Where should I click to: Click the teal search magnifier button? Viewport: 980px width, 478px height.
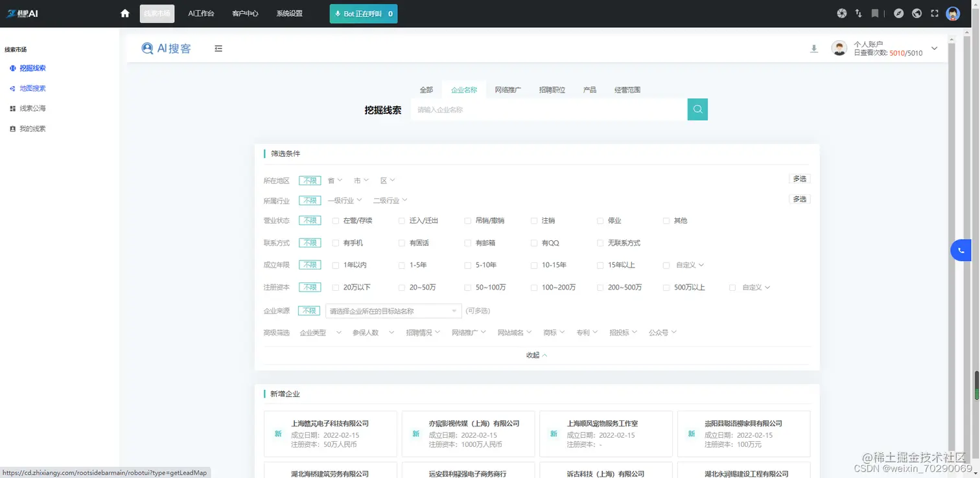pos(697,109)
